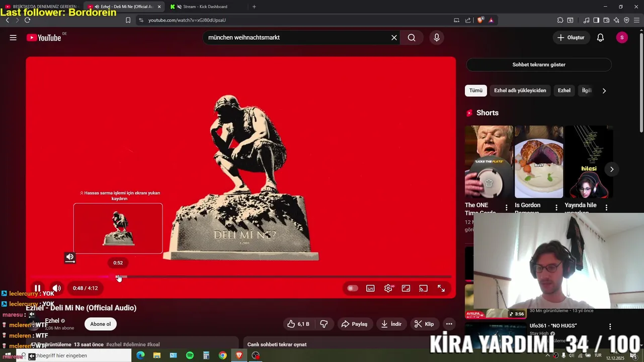644x362 pixels.
Task: Open options for The ONE Time short
Action: (507, 208)
